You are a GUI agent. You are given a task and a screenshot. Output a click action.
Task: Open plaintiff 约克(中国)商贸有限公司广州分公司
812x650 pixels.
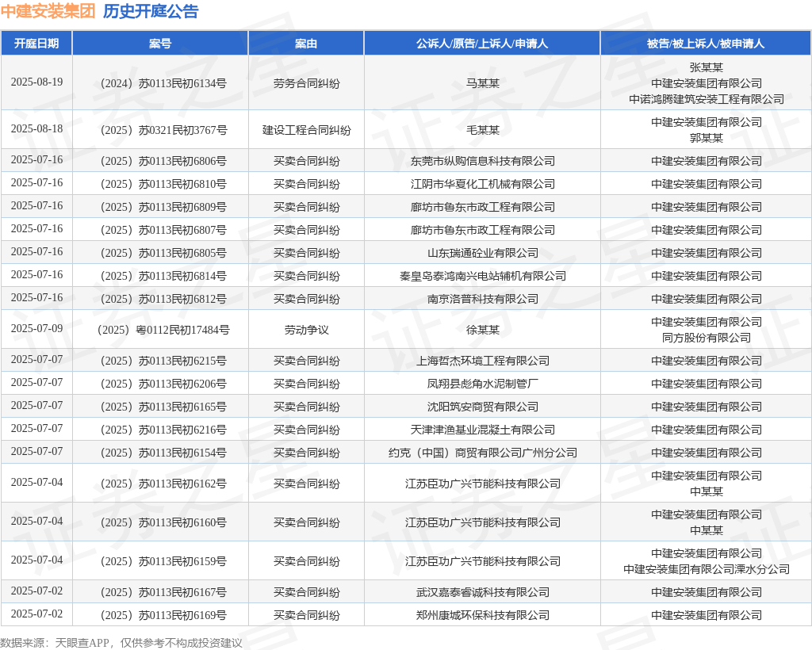[x=482, y=453]
